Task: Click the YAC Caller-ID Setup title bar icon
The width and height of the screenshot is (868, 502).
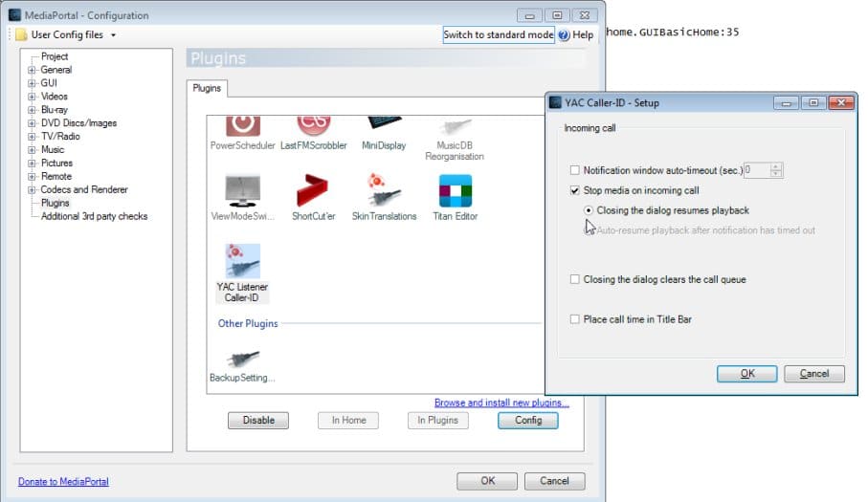Action: pos(555,103)
